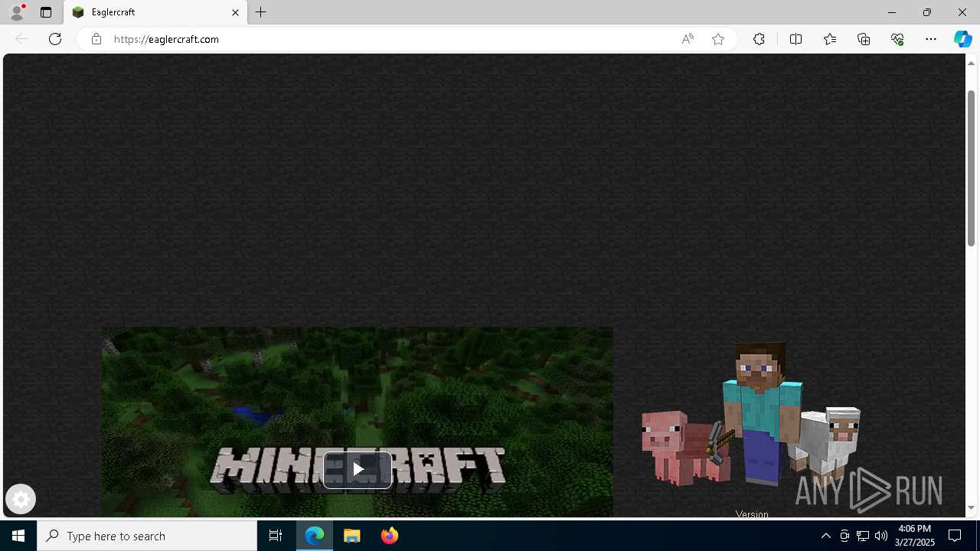
Task: Click the Steve with pig and sheep image
Action: 751,414
